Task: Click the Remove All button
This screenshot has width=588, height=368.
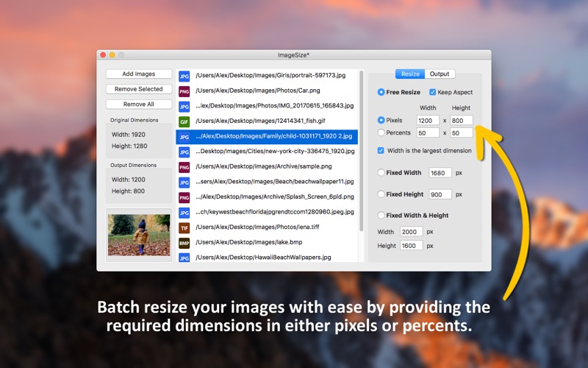Action: [x=139, y=105]
